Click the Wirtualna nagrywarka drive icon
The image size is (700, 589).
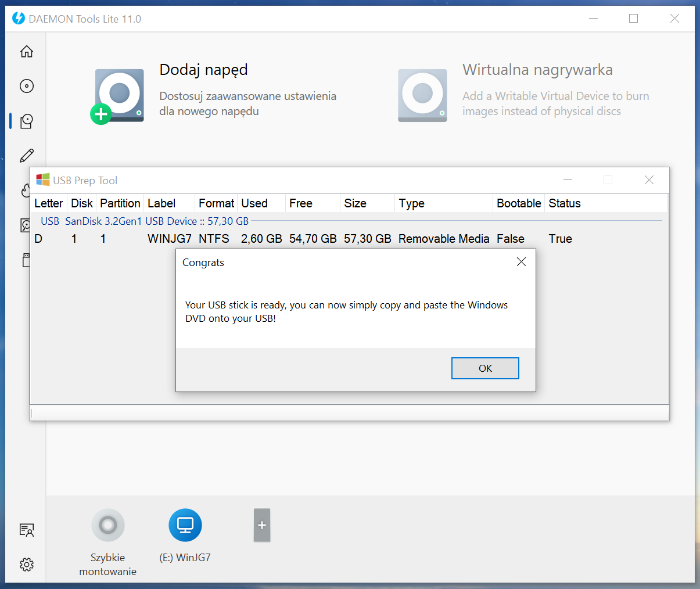pyautogui.click(x=422, y=95)
